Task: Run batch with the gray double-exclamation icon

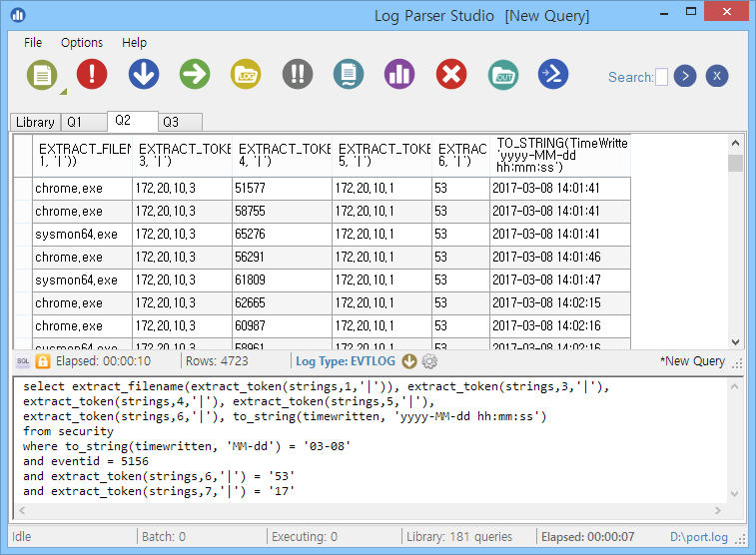Action: pyautogui.click(x=298, y=74)
